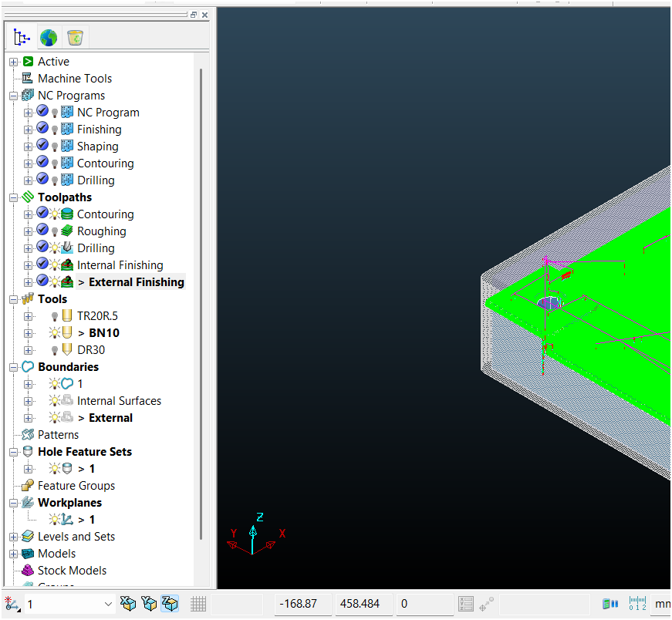This screenshot has width=672, height=620.
Task: Open the recycle bin tab
Action: tap(75, 38)
